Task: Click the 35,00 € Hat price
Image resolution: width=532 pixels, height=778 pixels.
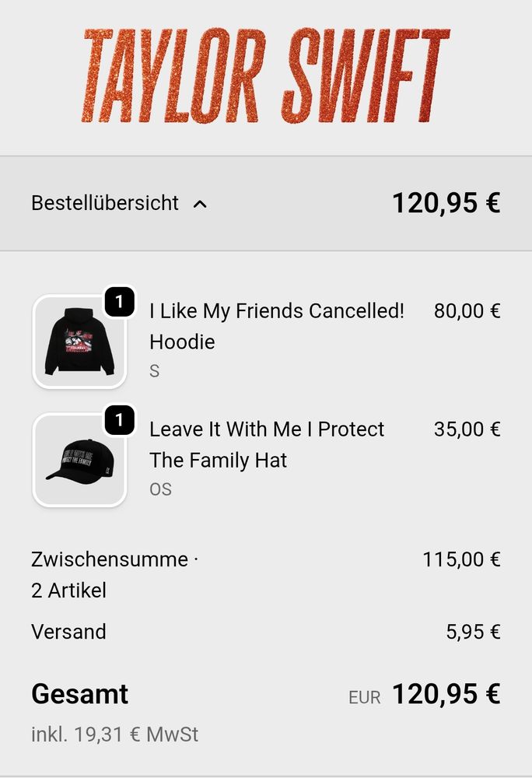Action: coord(467,429)
